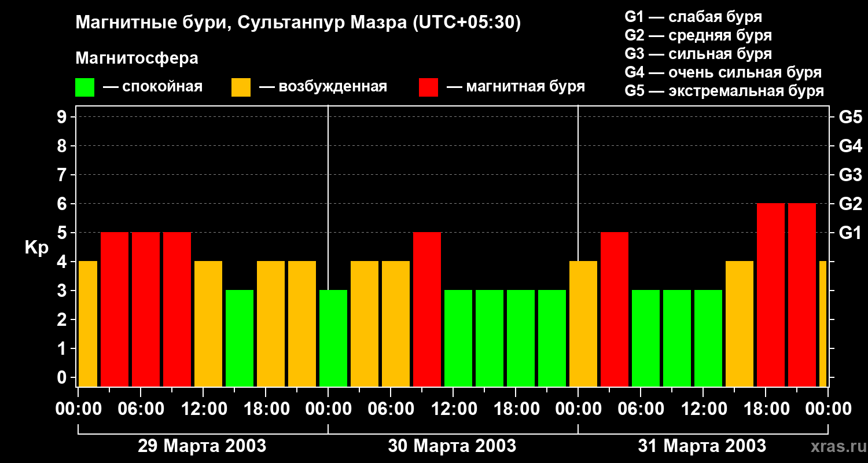Click the red Kp 5 bar on 31 Марта

tap(615, 310)
